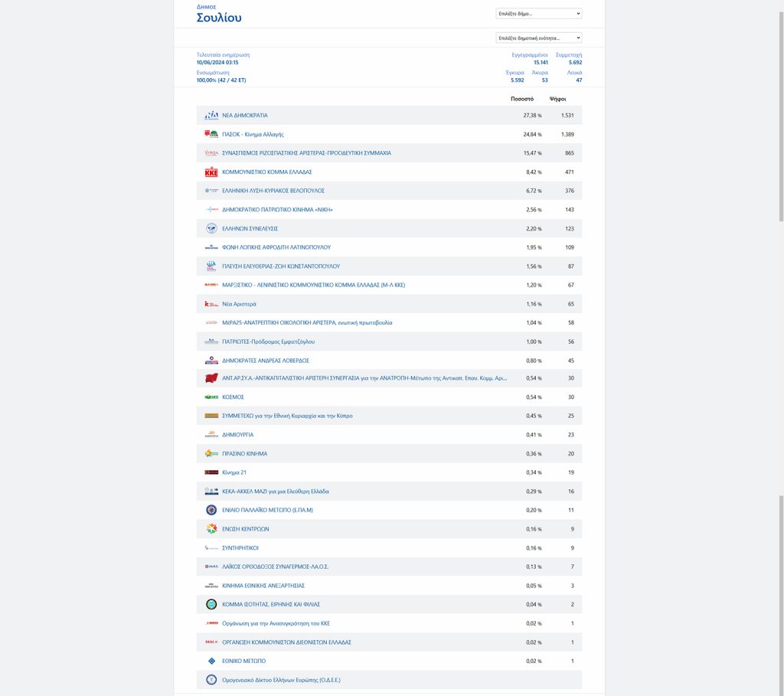
Task: Click the Ο.Δ.Ε.Ε. round logo
Action: (211, 680)
